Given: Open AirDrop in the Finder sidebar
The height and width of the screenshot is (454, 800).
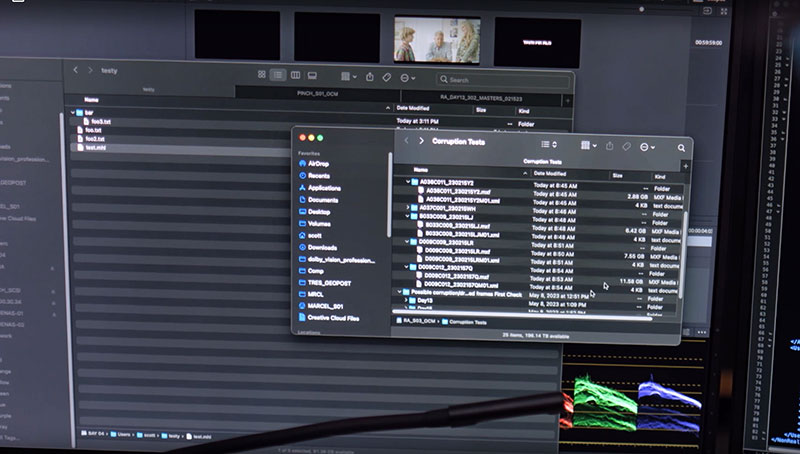Looking at the screenshot, I should 319,162.
